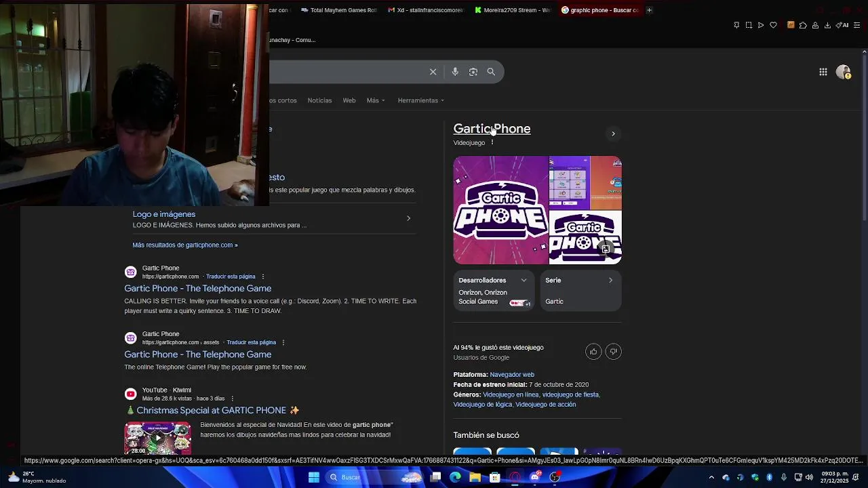The image size is (868, 488).
Task: Open Microsoft Edge from the taskbar
Action: 455,477
